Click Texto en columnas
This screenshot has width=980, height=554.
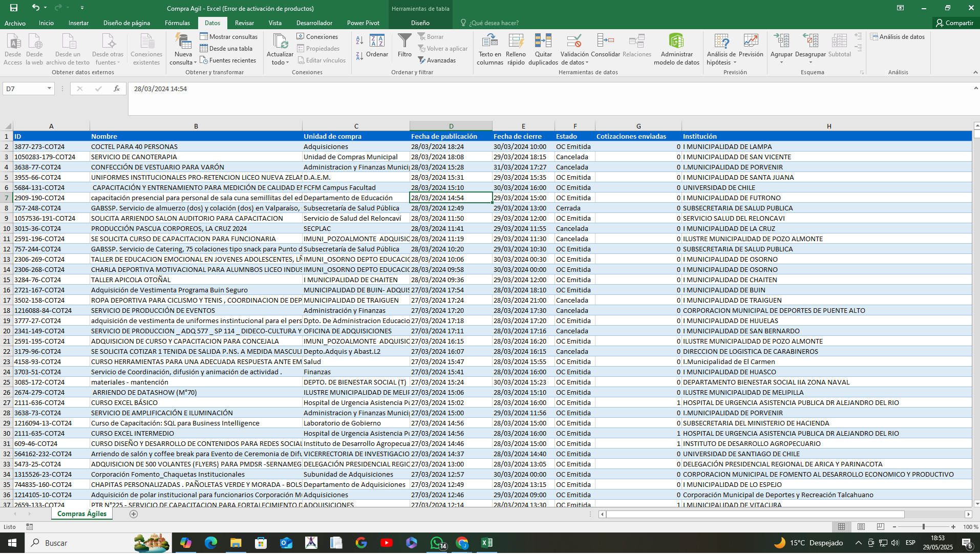click(x=490, y=49)
